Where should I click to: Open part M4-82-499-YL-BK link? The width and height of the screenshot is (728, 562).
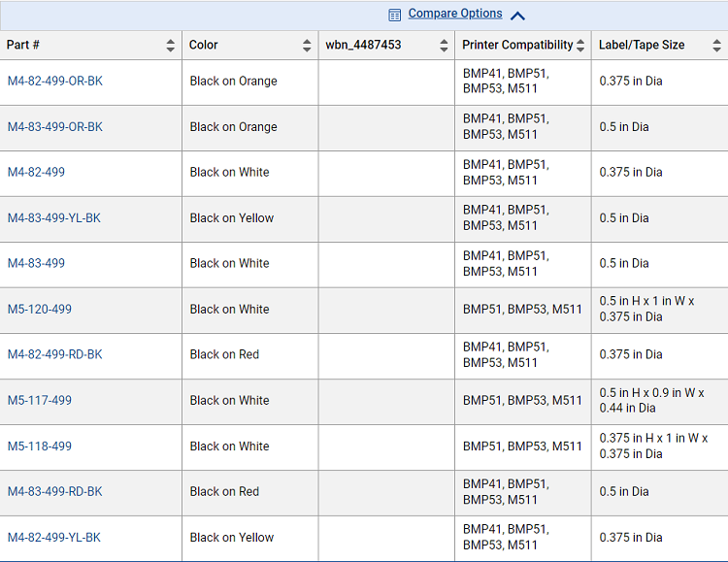(53, 538)
